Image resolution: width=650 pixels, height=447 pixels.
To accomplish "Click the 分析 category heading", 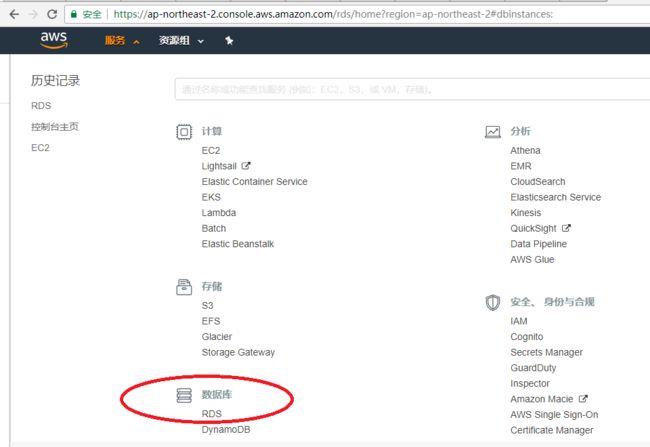I will coord(521,131).
